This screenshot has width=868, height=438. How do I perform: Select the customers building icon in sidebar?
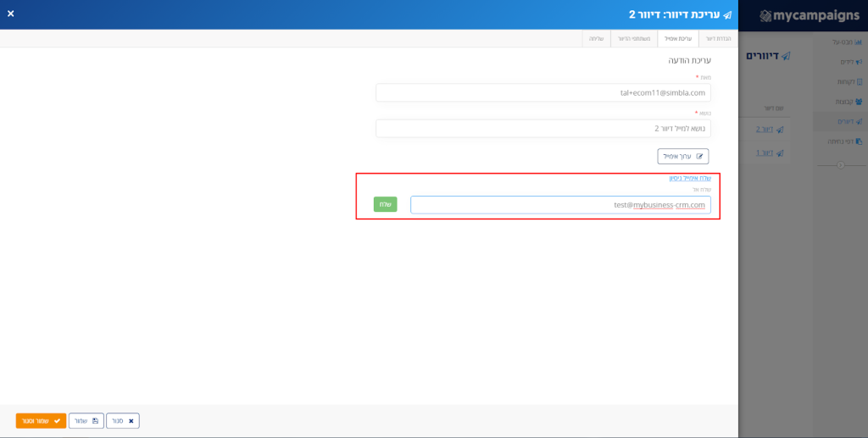[x=860, y=82]
